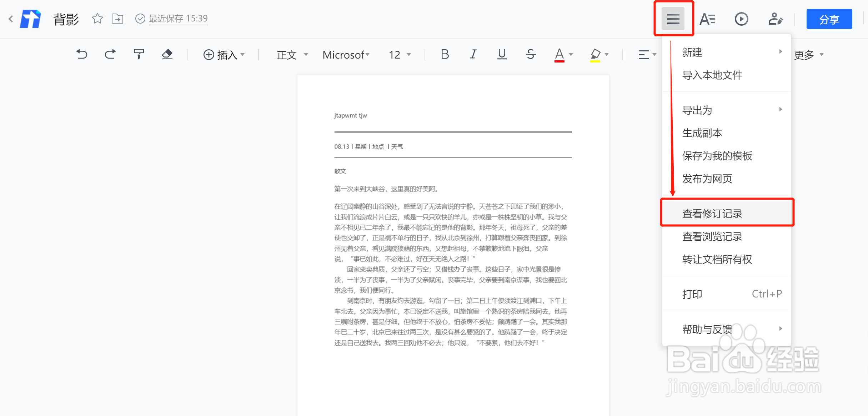
Task: Star the document 背影 as favorite
Action: [97, 19]
